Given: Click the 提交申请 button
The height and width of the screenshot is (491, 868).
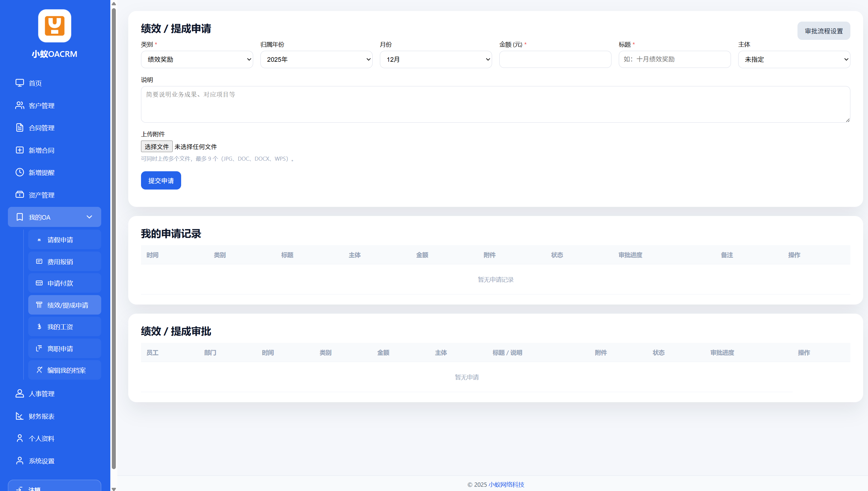Looking at the screenshot, I should (161, 180).
